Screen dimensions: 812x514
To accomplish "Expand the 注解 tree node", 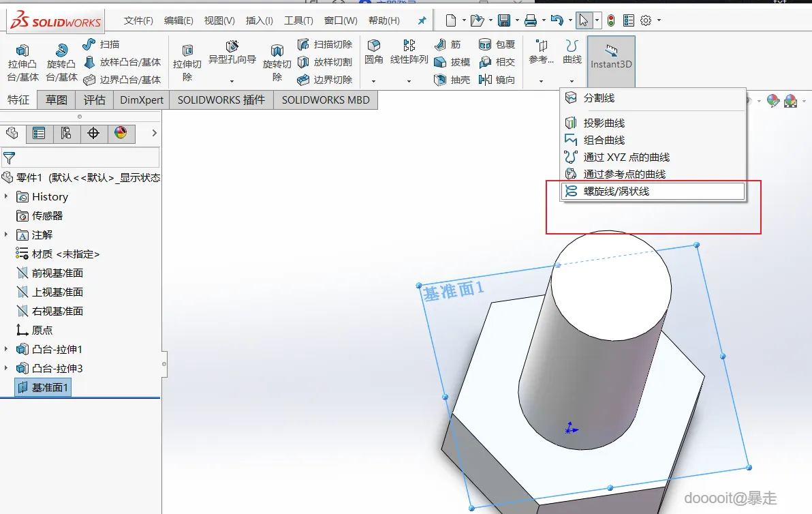I will [x=6, y=235].
